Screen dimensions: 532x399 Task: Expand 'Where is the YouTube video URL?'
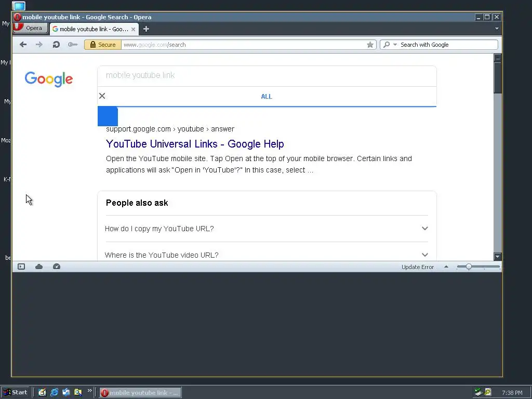click(267, 254)
